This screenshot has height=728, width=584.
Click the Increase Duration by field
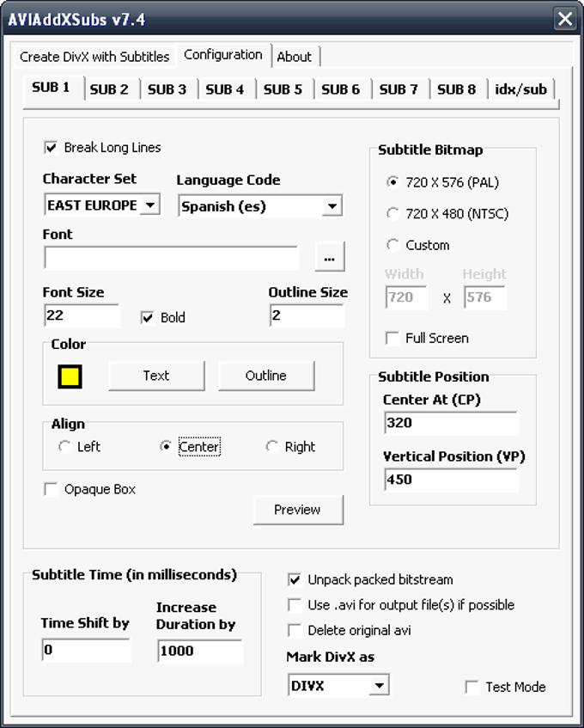(x=200, y=651)
